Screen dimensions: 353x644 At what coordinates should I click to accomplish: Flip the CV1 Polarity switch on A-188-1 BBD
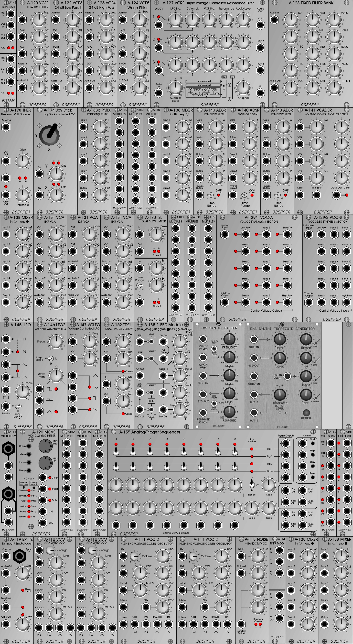tap(150, 341)
